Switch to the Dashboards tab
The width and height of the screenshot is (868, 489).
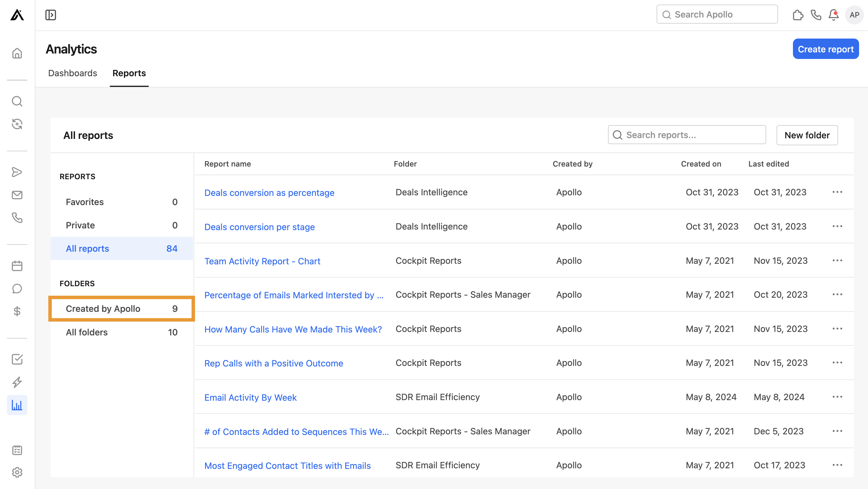[72, 73]
